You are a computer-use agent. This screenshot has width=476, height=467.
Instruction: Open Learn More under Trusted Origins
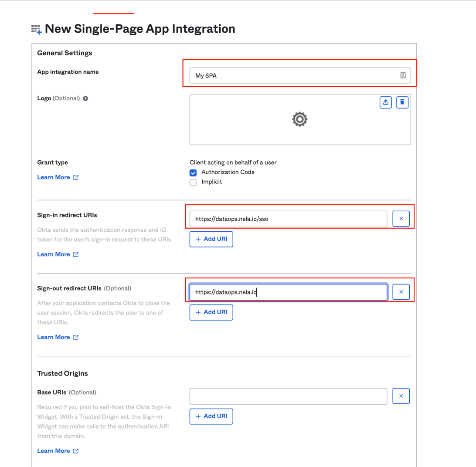58,451
